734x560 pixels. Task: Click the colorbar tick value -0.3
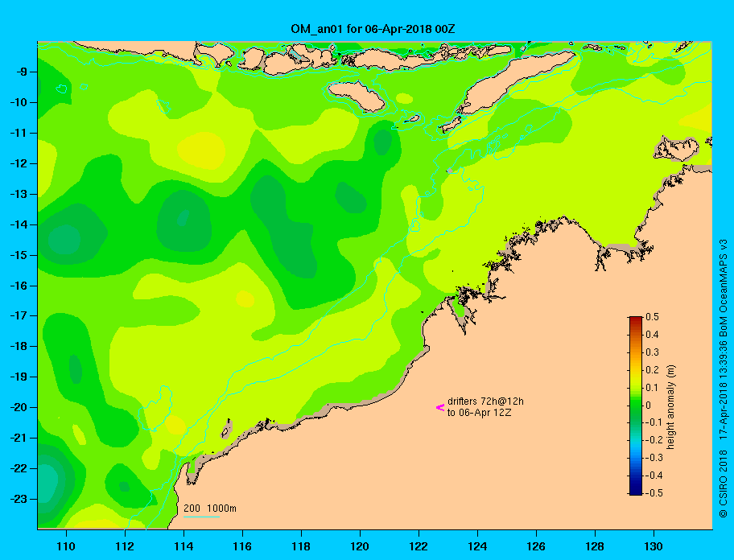(654, 458)
